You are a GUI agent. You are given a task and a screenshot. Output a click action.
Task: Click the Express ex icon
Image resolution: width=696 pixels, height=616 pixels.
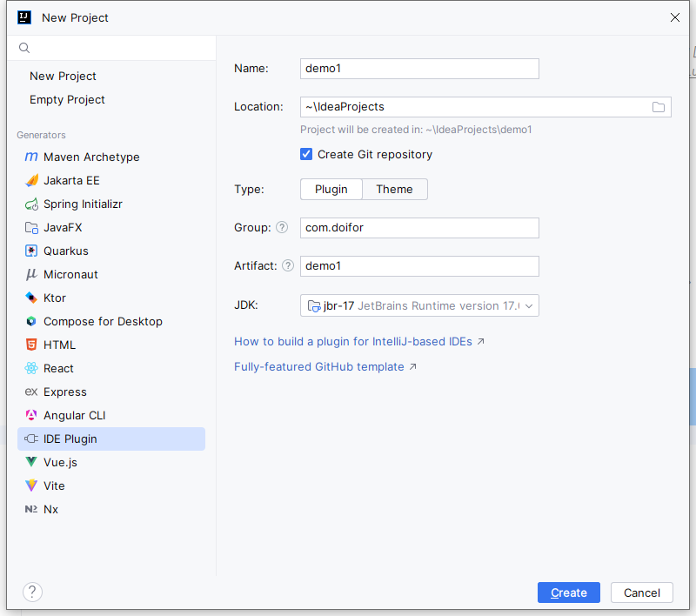coord(31,392)
